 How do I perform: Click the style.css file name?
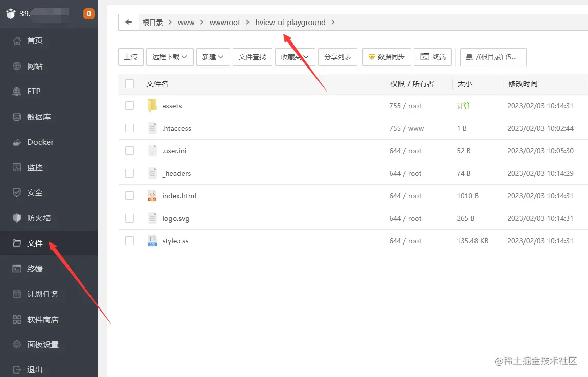[x=175, y=241]
